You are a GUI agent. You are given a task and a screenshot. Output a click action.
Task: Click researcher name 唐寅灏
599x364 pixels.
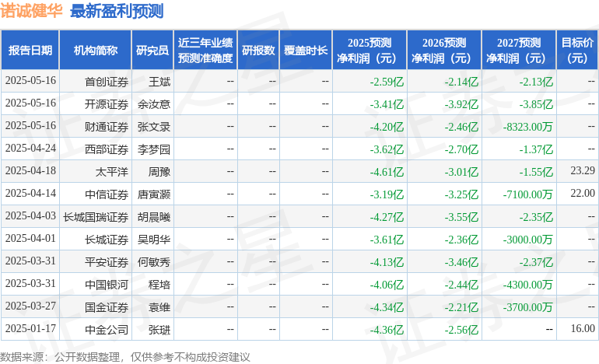tap(154, 194)
